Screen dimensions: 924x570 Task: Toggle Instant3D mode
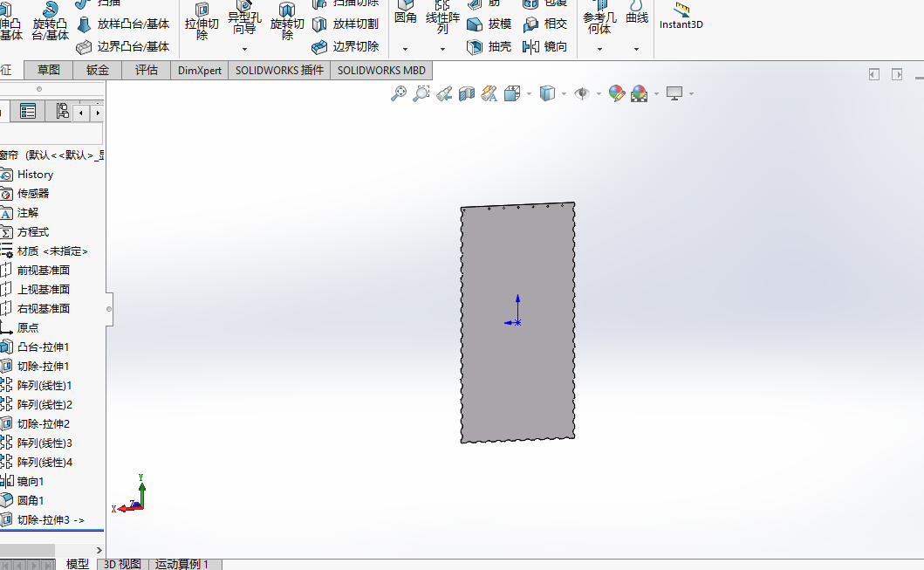click(x=681, y=17)
